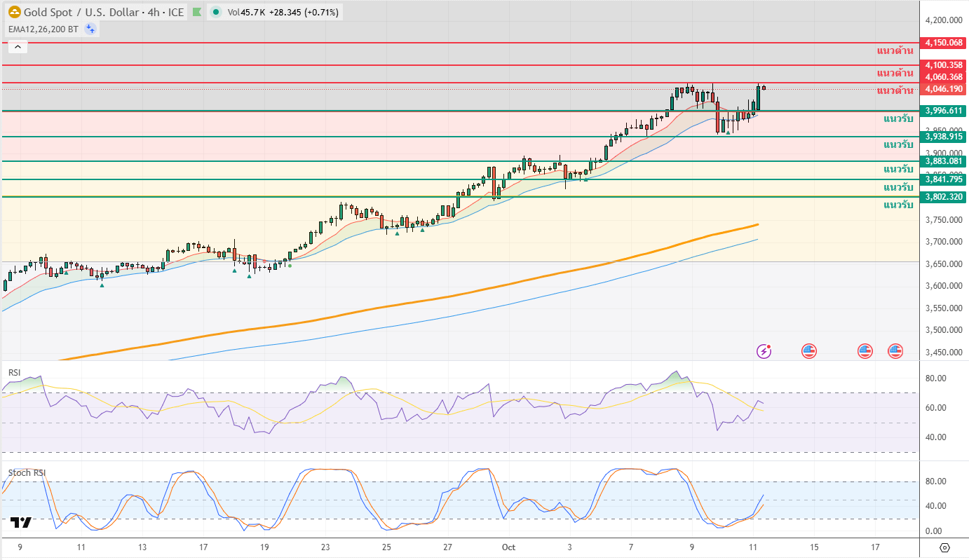The height and width of the screenshot is (560, 969).
Task: Click the TradingView logo at bottom left
Action: [x=21, y=522]
